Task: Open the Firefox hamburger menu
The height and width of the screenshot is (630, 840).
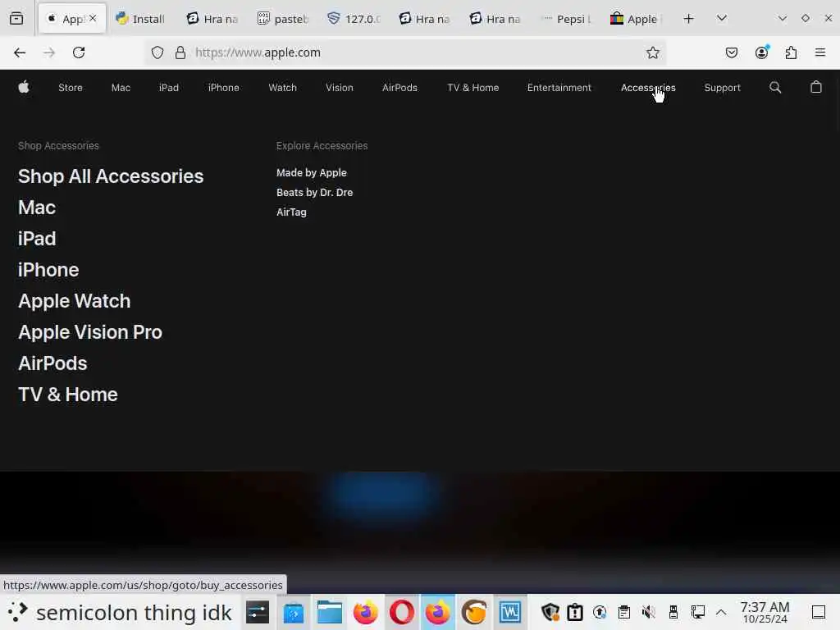Action: pyautogui.click(x=820, y=52)
